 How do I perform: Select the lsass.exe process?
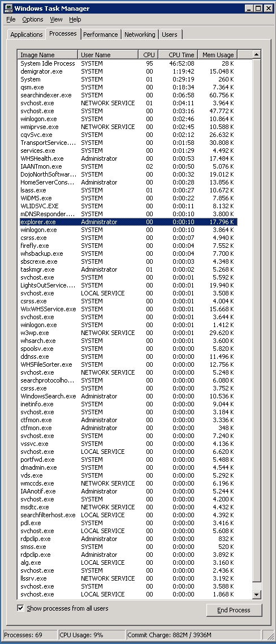tap(128, 190)
